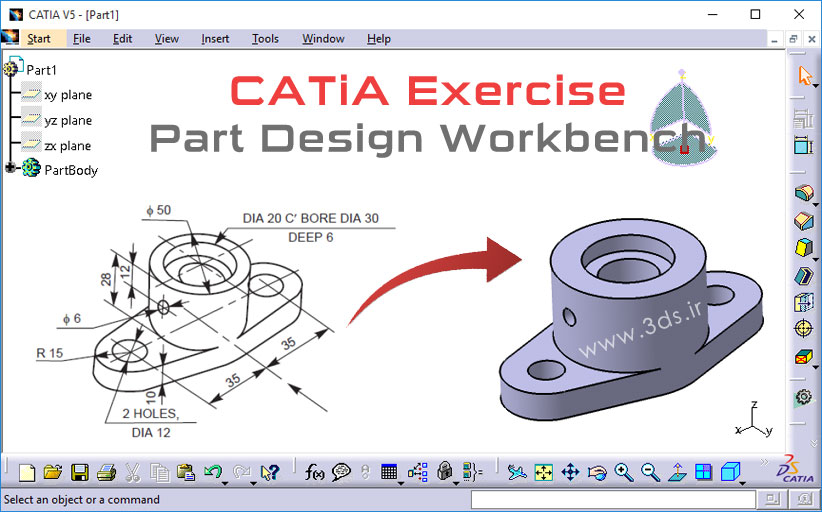
Task: Open the Select tool dropdown arrow
Action: coord(817,84)
